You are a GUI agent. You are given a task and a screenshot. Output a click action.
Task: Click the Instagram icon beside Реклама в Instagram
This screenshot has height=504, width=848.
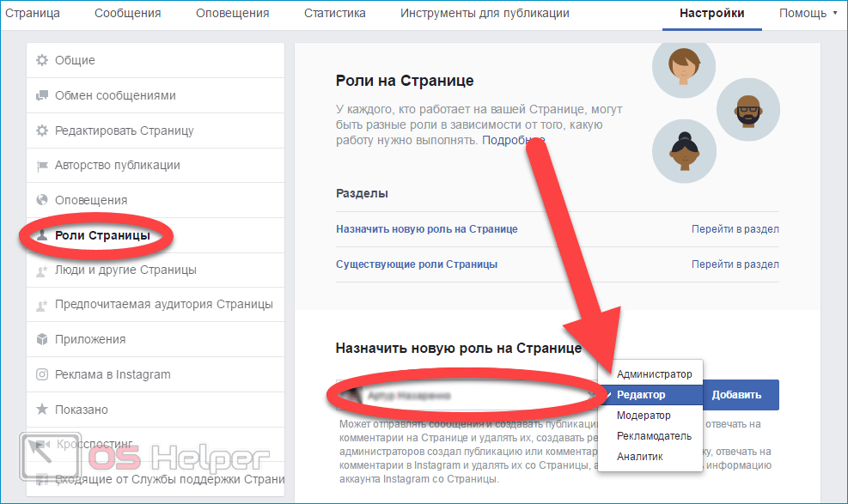[41, 374]
